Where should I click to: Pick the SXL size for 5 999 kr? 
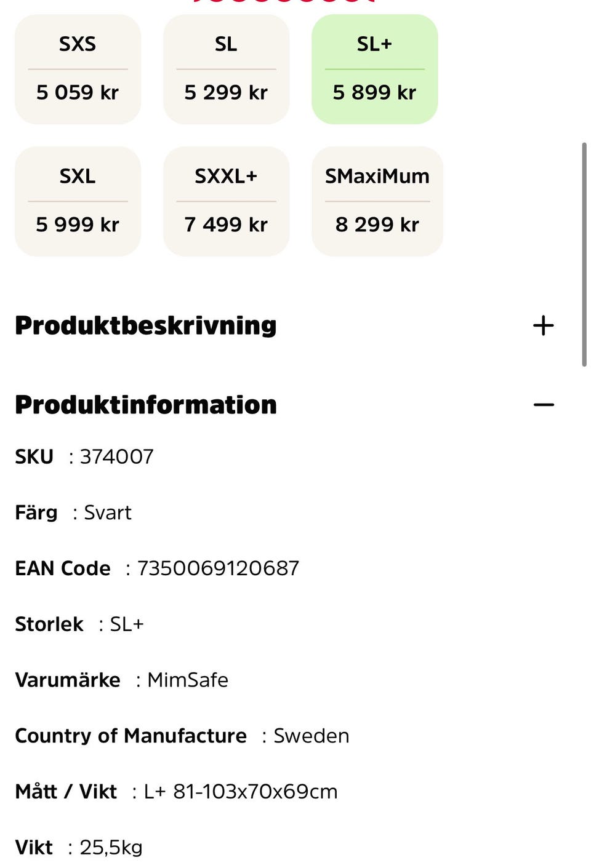click(78, 201)
